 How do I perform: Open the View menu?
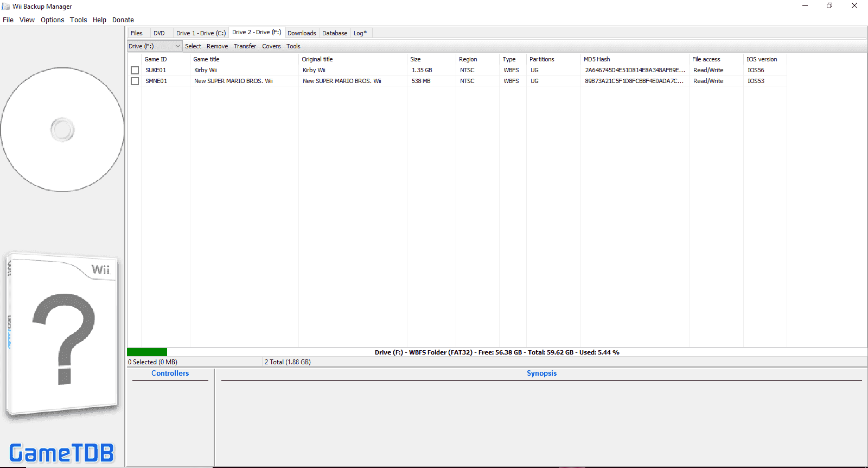pyautogui.click(x=27, y=20)
